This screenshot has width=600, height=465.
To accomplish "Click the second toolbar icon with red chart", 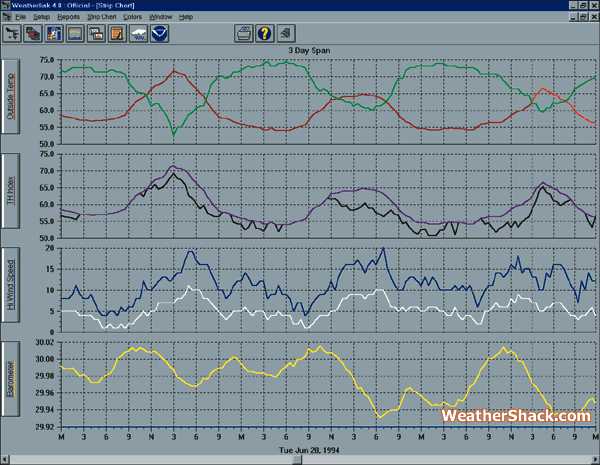I will pos(32,35).
